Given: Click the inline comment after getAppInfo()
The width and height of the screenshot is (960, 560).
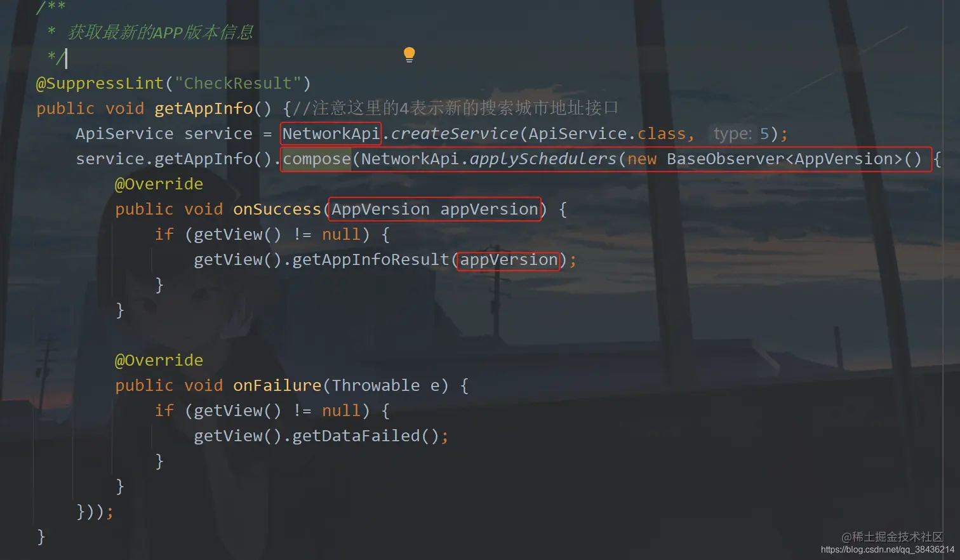Looking at the screenshot, I should [x=455, y=109].
